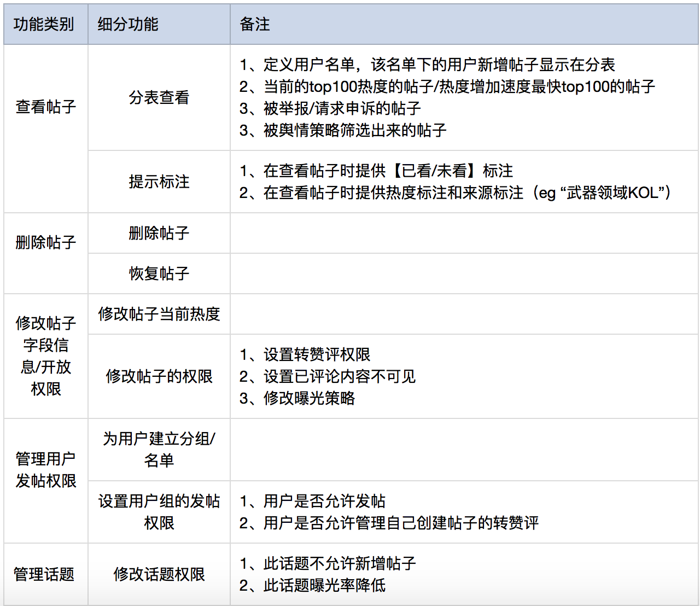The width and height of the screenshot is (700, 606).
Task: Select the 修改帖子的权限 cell
Action: pos(159,376)
